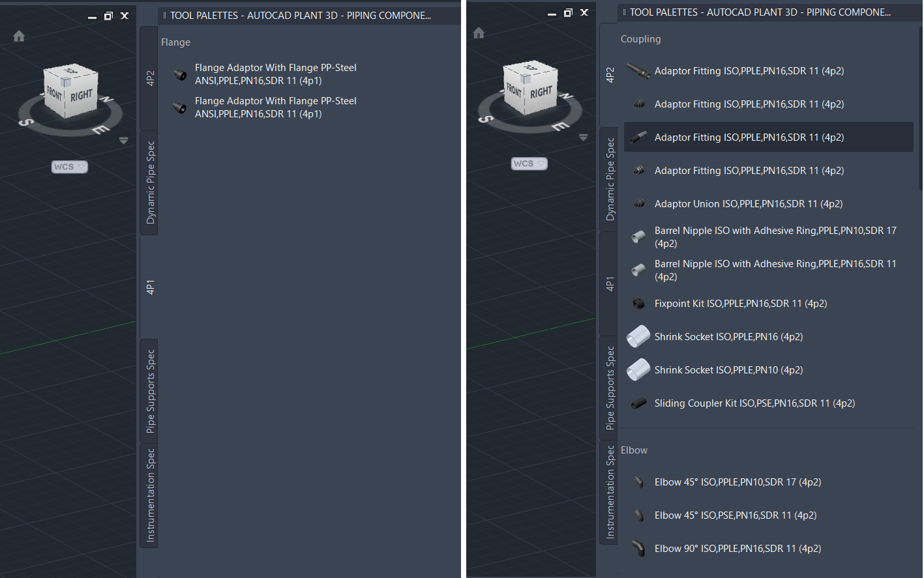Image resolution: width=924 pixels, height=578 pixels.
Task: Click the Flange section header
Action: [x=176, y=42]
